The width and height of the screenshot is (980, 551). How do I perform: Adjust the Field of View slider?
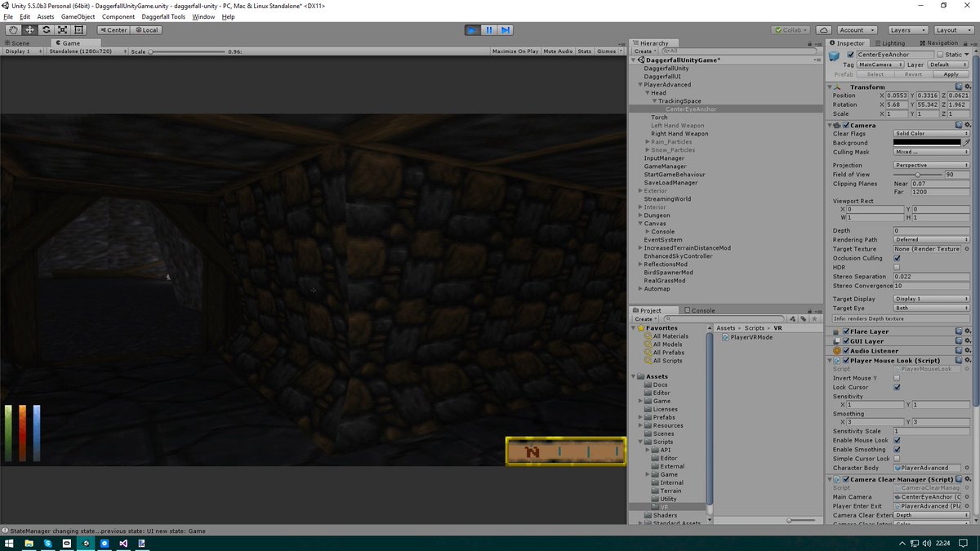click(918, 175)
